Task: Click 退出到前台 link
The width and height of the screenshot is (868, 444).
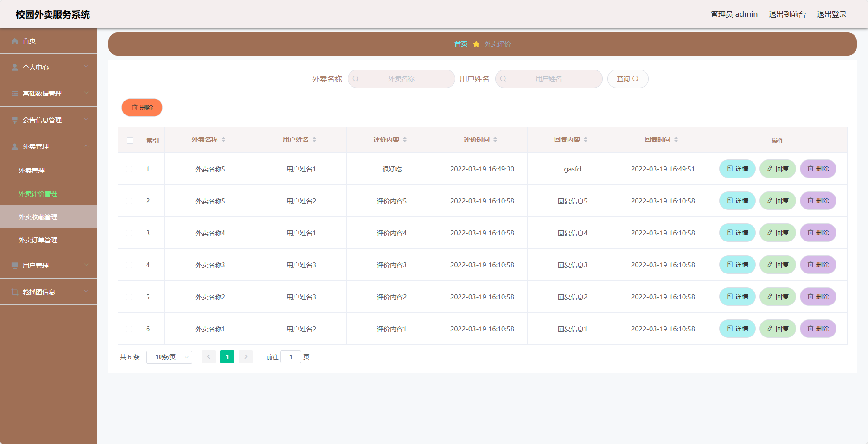Action: coord(787,14)
